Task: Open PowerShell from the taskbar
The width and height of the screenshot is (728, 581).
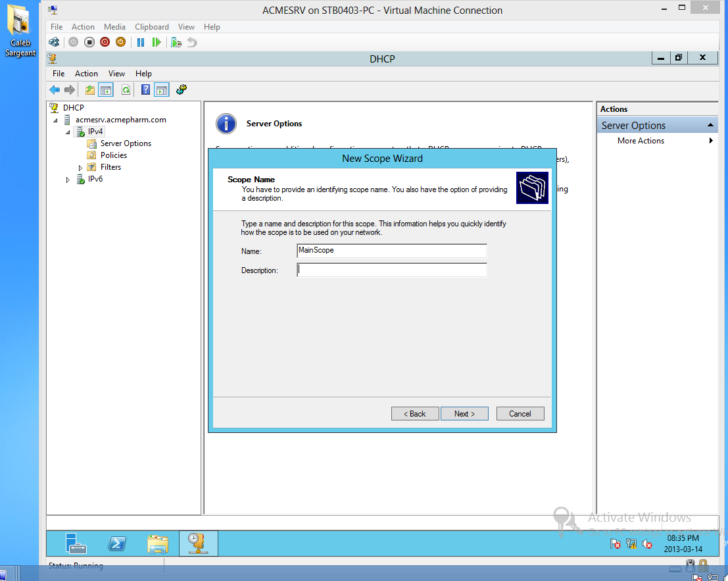Action: (117, 543)
